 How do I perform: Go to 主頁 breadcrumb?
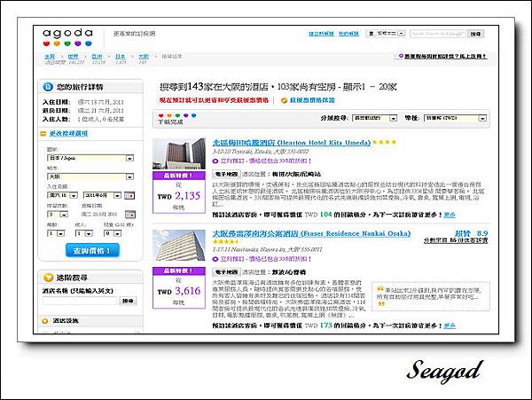50,56
